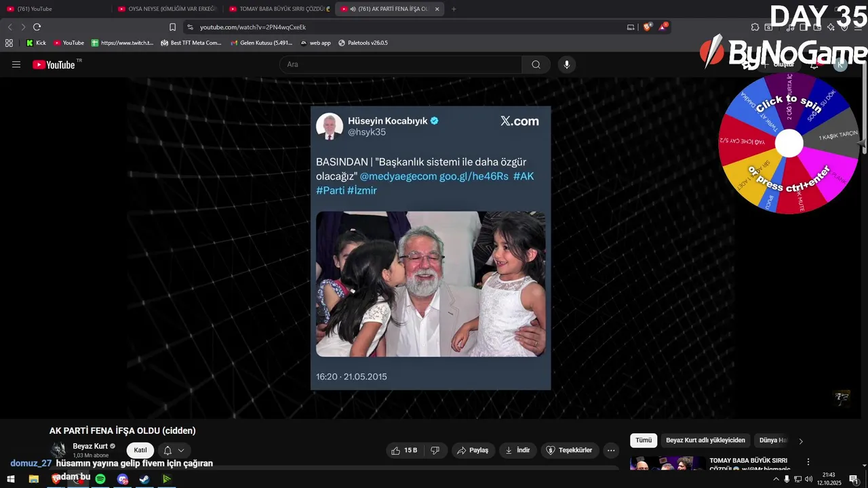
Task: Switch to the 'OYSA NEYSE' tab
Action: click(167, 9)
